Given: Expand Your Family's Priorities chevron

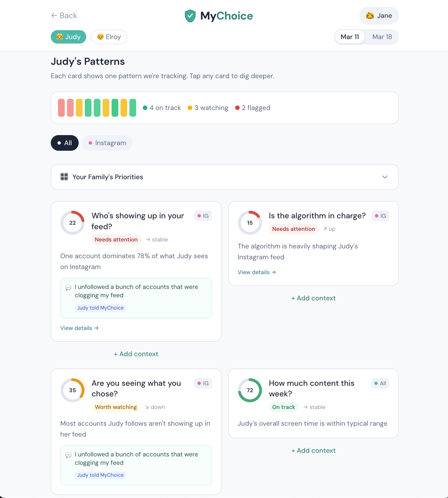Looking at the screenshot, I should (x=385, y=177).
